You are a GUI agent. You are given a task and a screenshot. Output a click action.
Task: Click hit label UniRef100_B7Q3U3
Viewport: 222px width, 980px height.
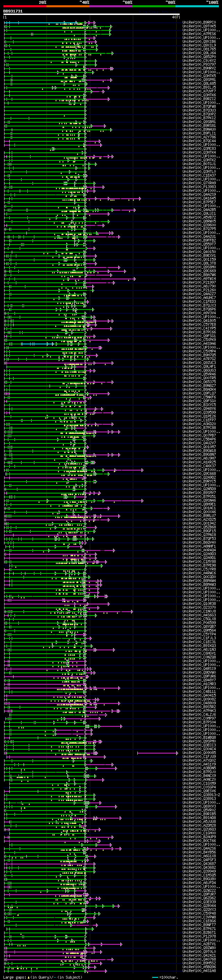[199, 110]
